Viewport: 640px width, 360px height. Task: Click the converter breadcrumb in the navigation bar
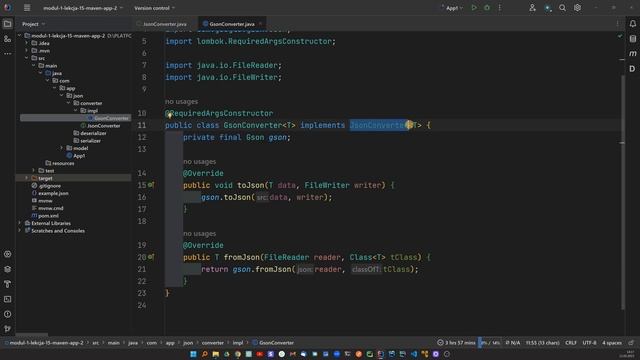(213, 343)
